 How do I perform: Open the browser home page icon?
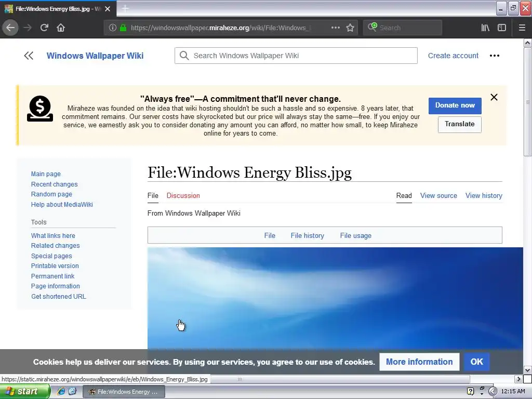[x=61, y=28]
